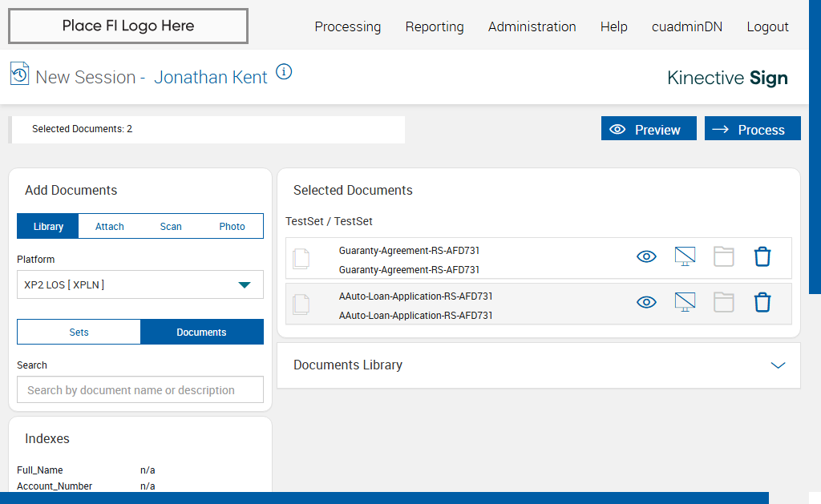
Task: Open the Platform dropdown showing XP2 LOS
Action: pos(140,284)
